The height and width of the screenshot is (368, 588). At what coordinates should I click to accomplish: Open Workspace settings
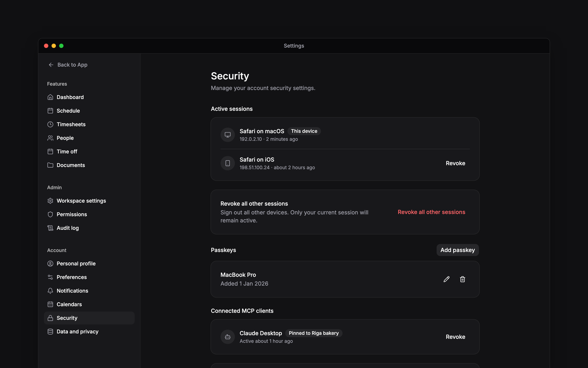click(x=89, y=201)
